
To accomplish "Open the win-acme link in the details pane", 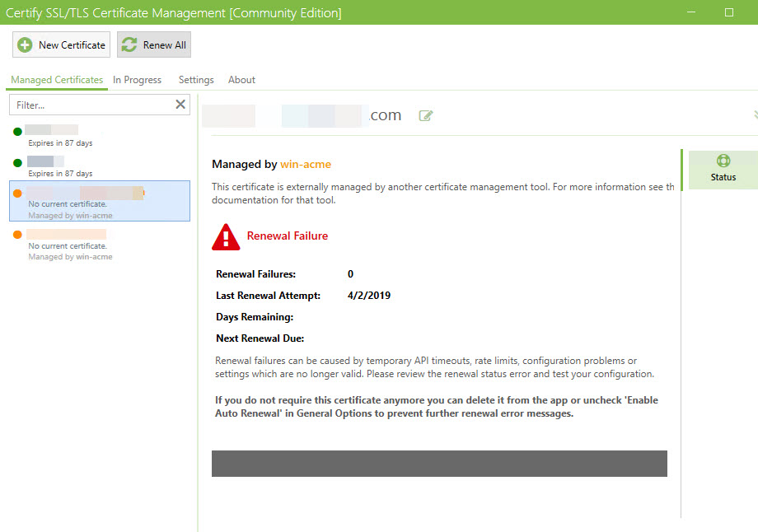I will (304, 164).
